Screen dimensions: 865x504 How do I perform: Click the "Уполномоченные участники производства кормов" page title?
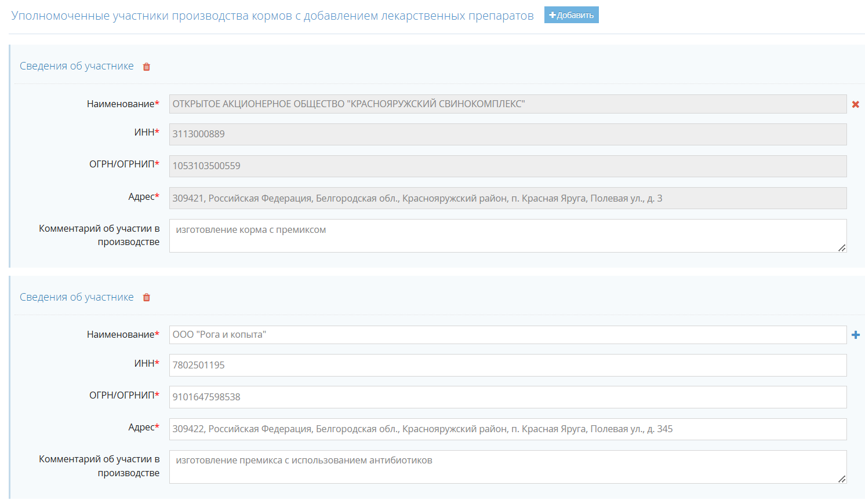coord(272,16)
